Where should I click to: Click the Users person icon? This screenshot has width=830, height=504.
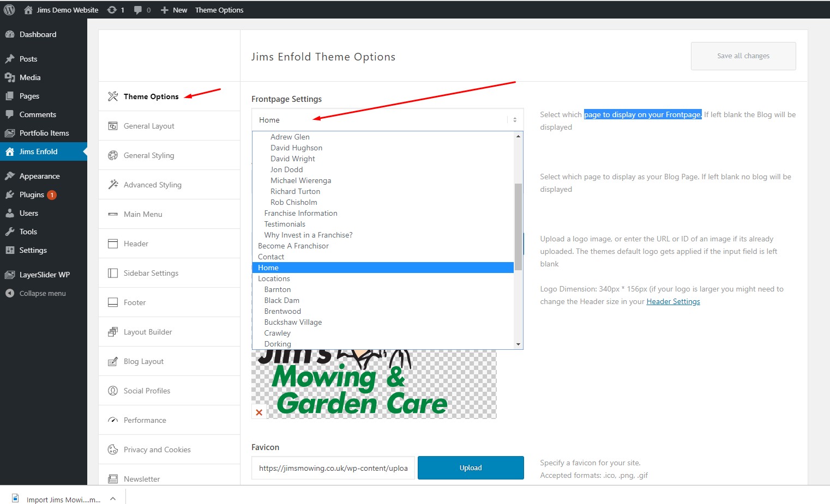coord(10,213)
